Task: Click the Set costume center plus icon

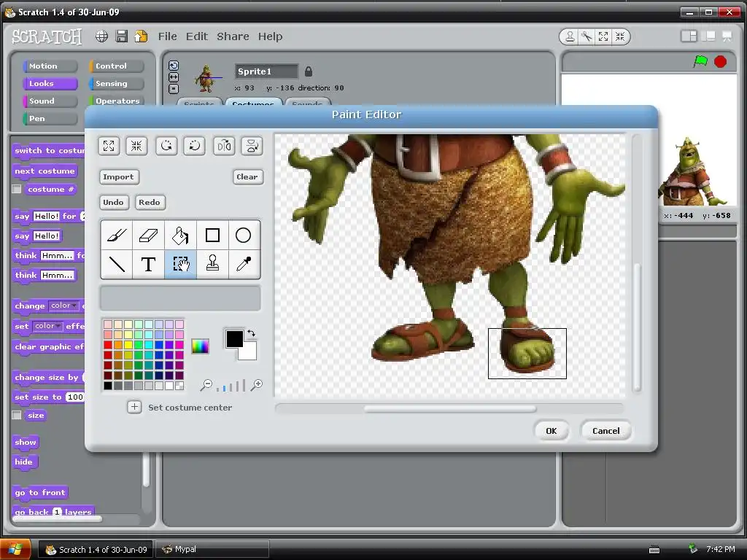Action: point(134,407)
